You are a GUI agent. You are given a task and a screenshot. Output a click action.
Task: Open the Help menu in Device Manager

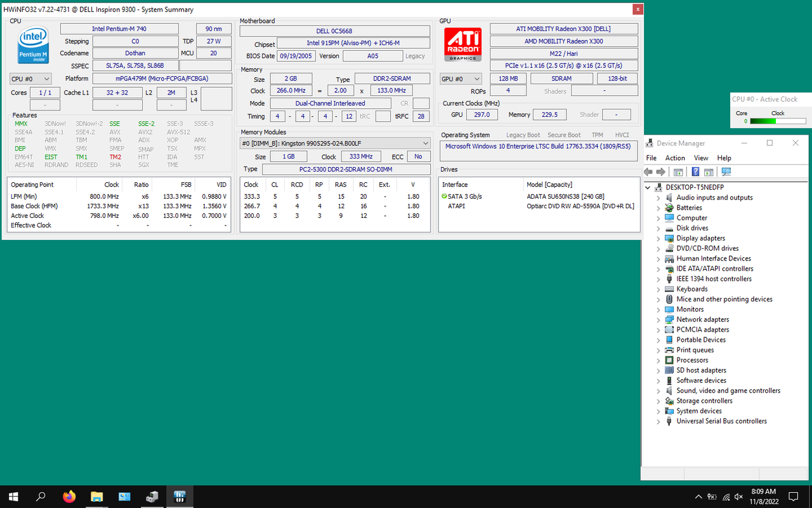724,158
